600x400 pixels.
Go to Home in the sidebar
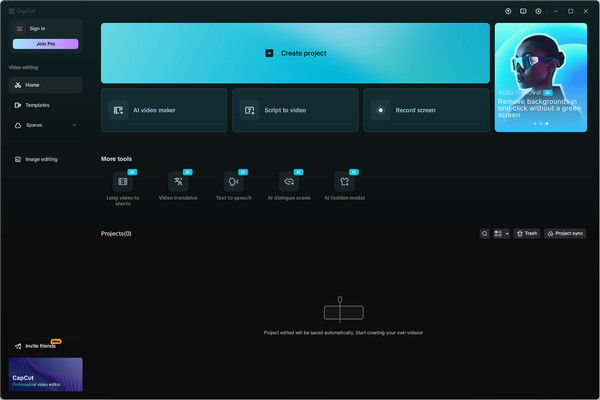tap(46, 85)
